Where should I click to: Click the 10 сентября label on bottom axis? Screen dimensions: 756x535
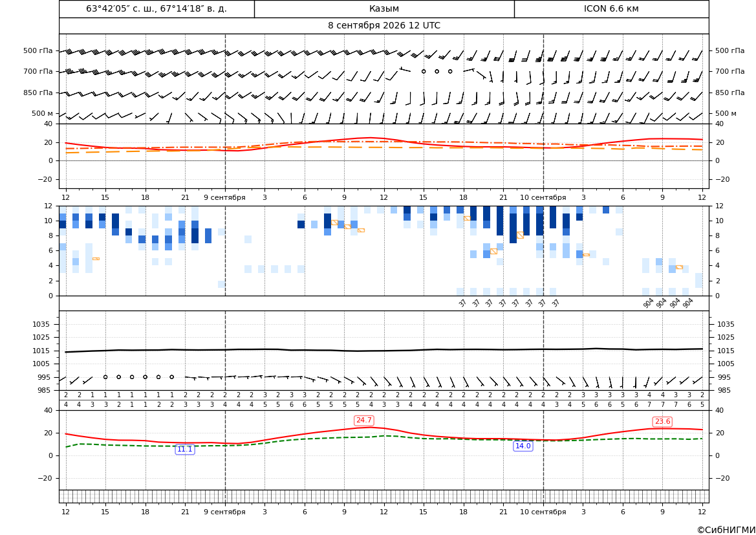point(543,512)
